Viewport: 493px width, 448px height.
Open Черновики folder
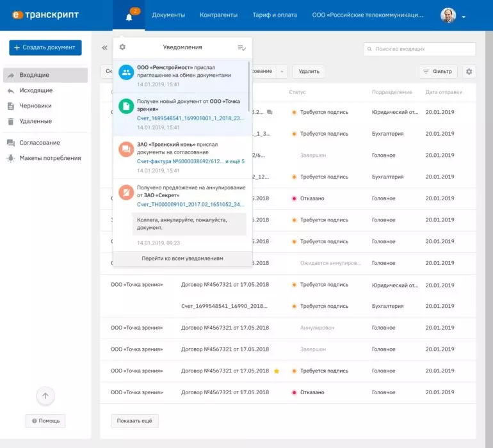click(35, 106)
